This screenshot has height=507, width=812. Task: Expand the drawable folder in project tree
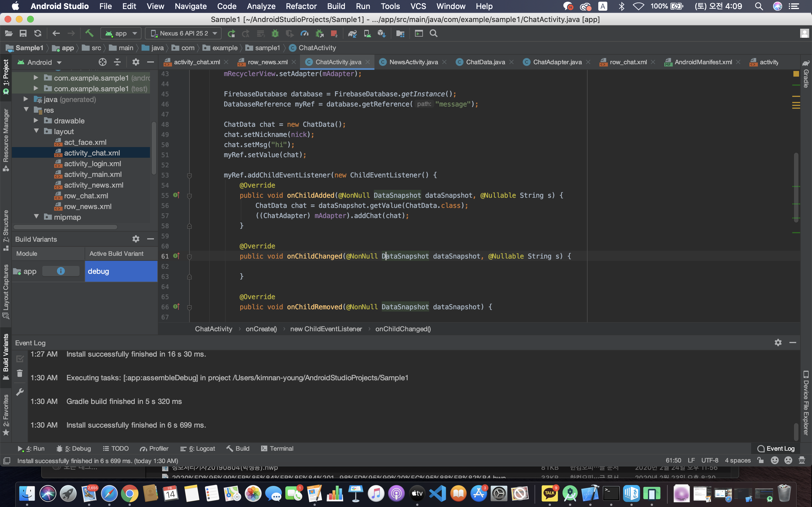[x=36, y=121]
